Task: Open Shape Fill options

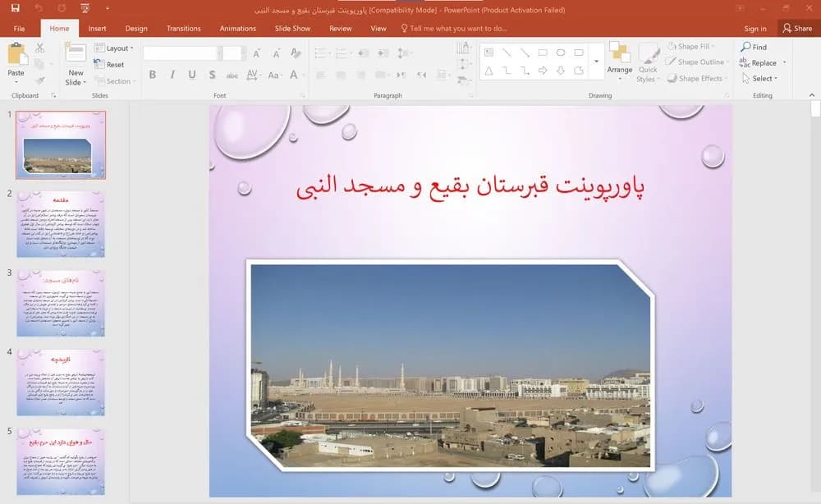Action: coord(691,47)
